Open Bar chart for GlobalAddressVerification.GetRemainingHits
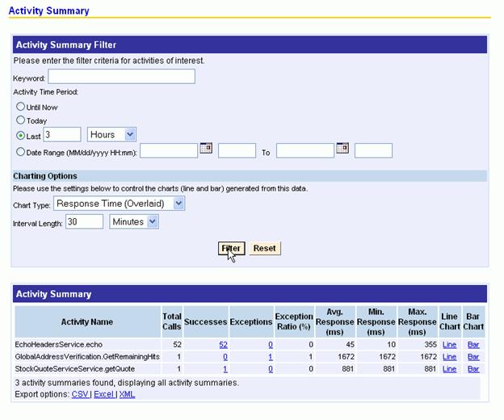 click(473, 357)
